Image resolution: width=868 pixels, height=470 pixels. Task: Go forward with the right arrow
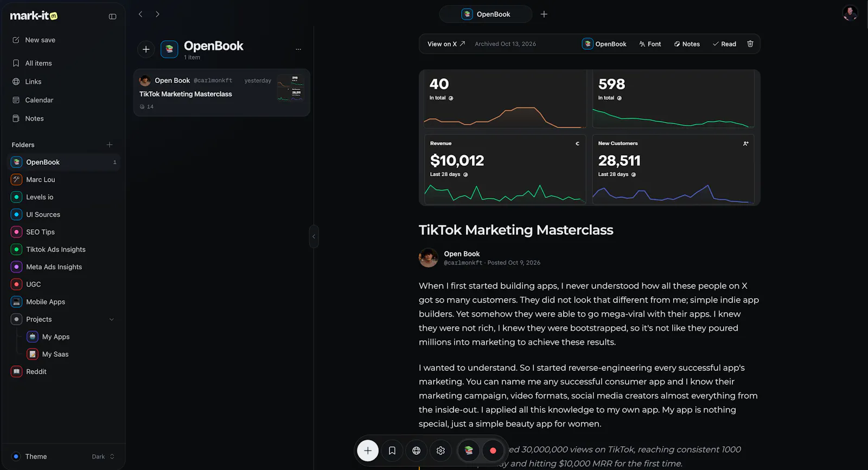157,14
